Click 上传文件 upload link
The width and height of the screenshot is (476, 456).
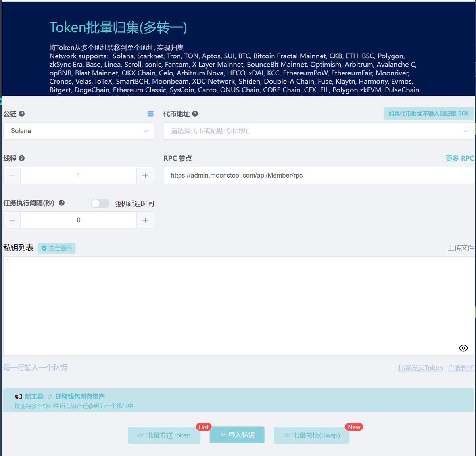click(x=461, y=248)
